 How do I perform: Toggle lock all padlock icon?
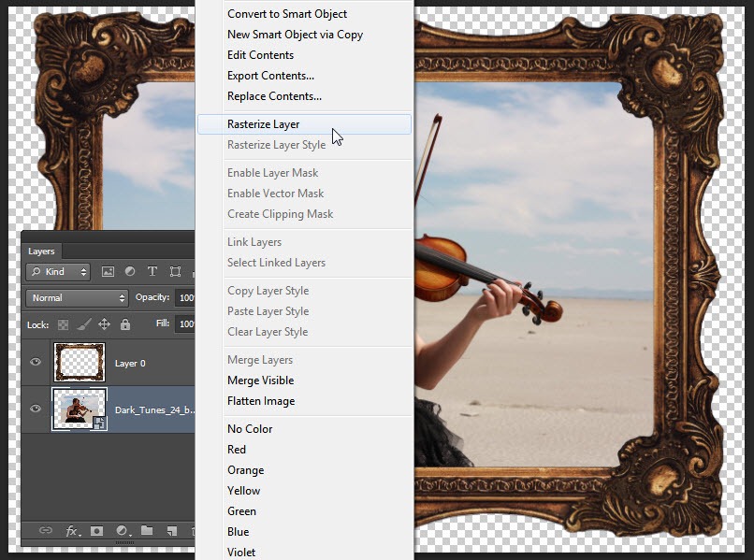click(125, 324)
